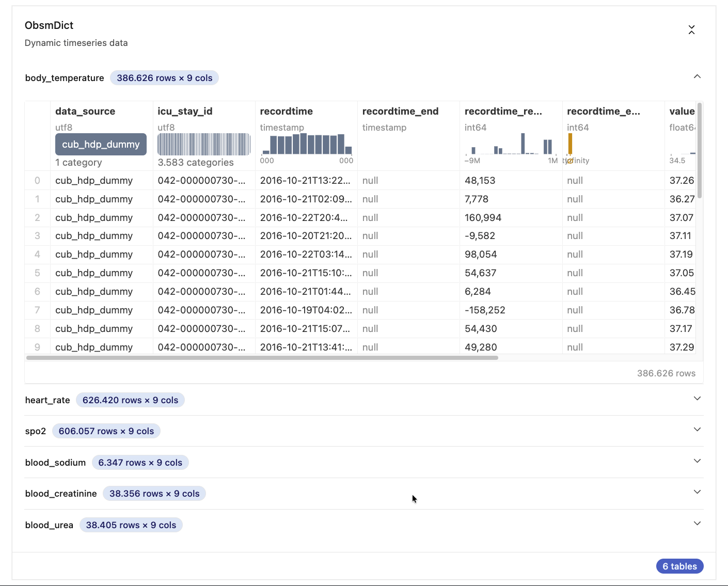Expand the blood_urea table section
The width and height of the screenshot is (728, 586).
(697, 524)
